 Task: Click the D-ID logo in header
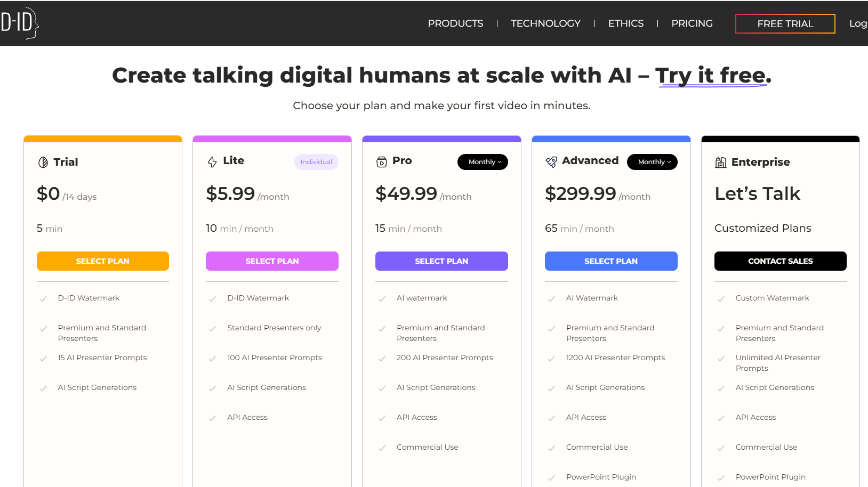(x=20, y=23)
